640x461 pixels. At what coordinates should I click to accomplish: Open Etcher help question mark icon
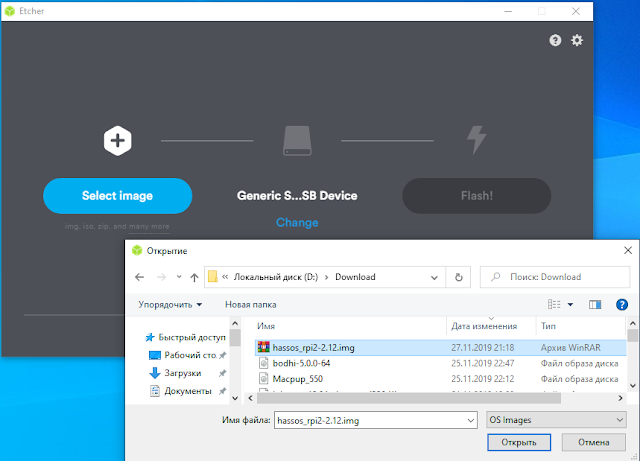tap(555, 40)
